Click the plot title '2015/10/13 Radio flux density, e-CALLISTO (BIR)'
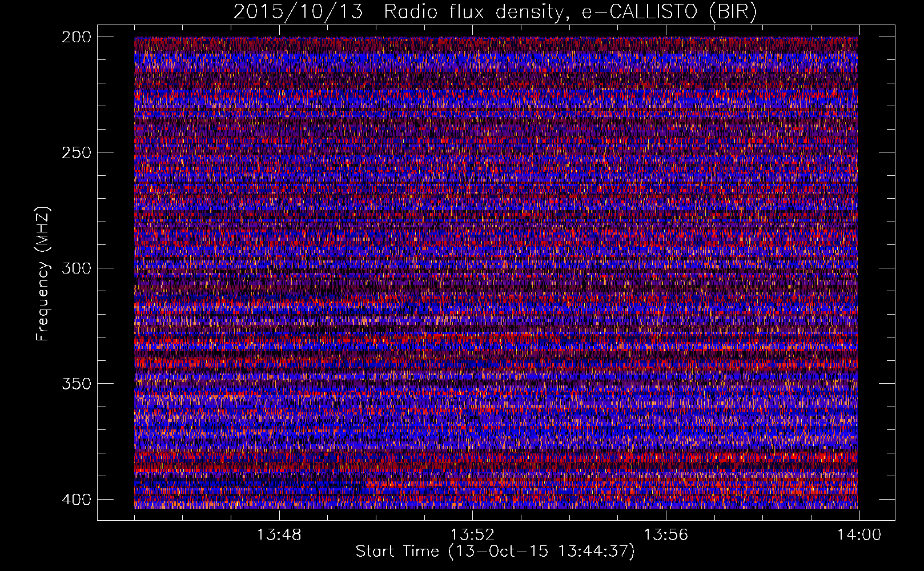 495,11
